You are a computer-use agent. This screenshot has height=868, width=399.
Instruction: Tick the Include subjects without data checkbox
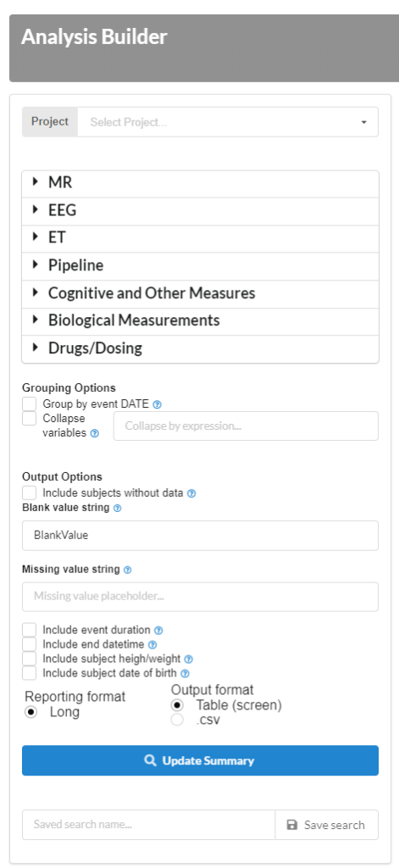coord(30,492)
